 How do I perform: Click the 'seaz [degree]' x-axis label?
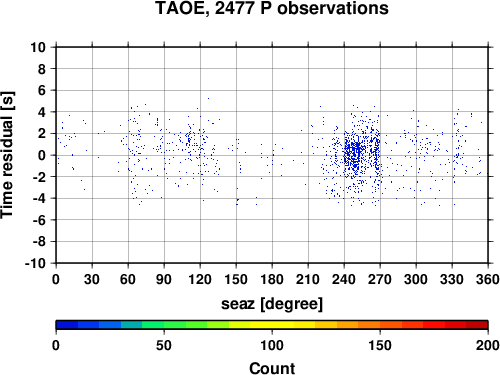tap(272, 304)
